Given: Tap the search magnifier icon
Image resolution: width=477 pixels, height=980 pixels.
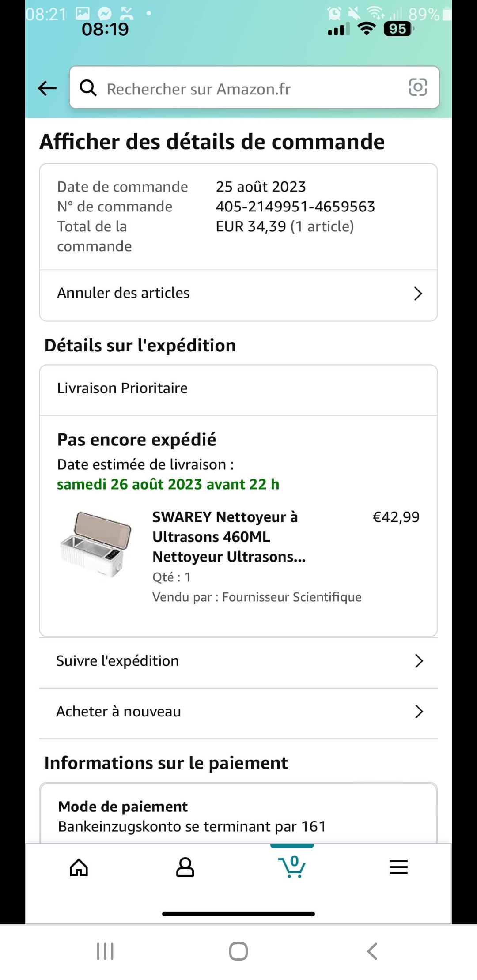Looking at the screenshot, I should [88, 88].
